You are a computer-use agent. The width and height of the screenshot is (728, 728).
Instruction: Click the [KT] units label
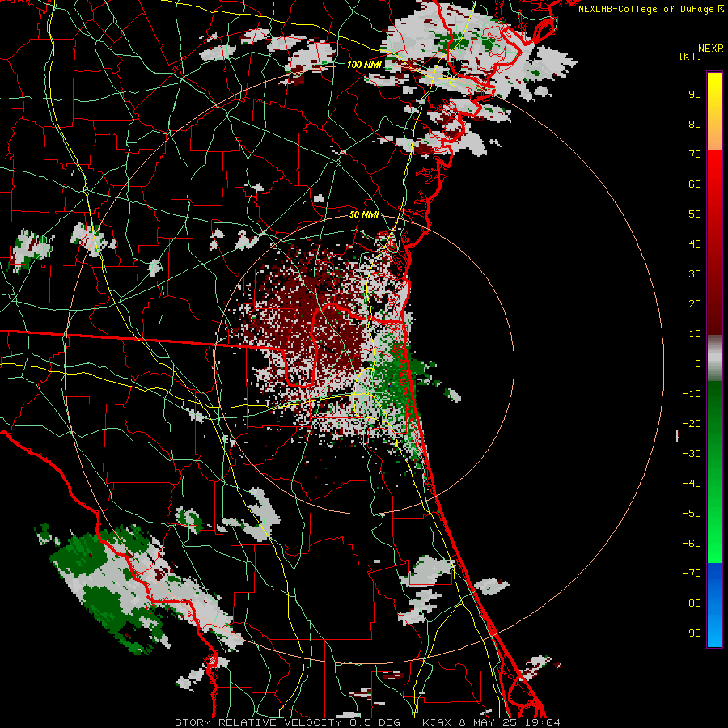(x=691, y=56)
